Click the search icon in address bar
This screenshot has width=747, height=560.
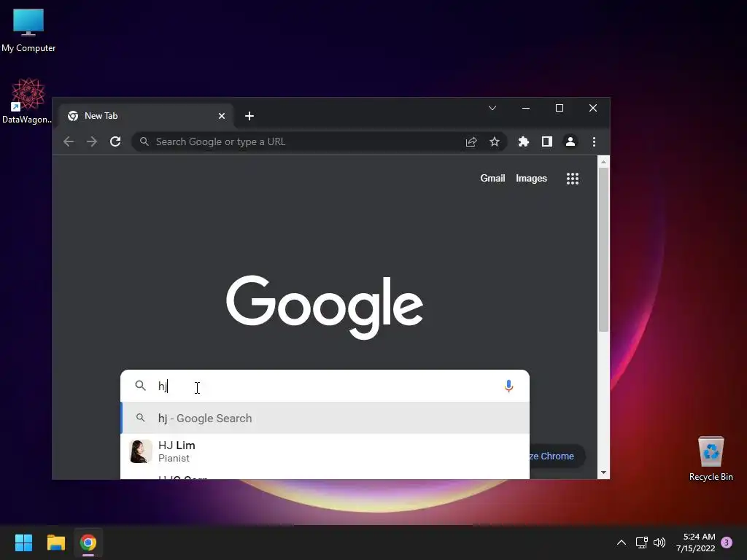click(144, 141)
